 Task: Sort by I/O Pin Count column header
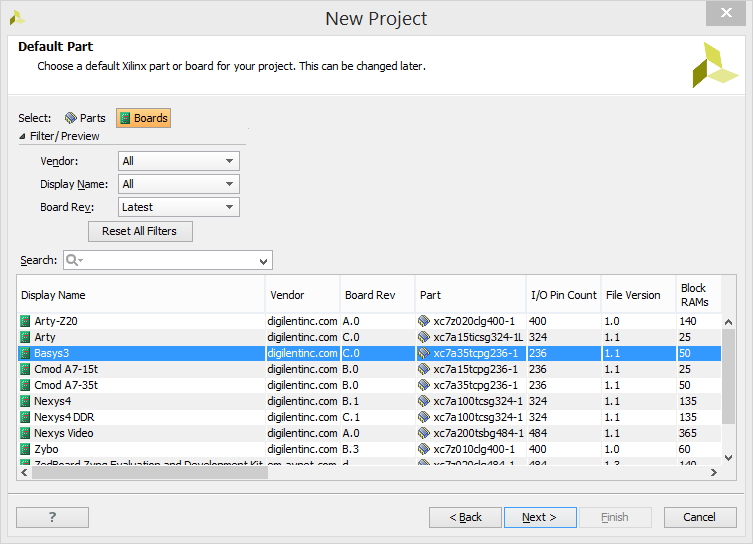pos(563,295)
